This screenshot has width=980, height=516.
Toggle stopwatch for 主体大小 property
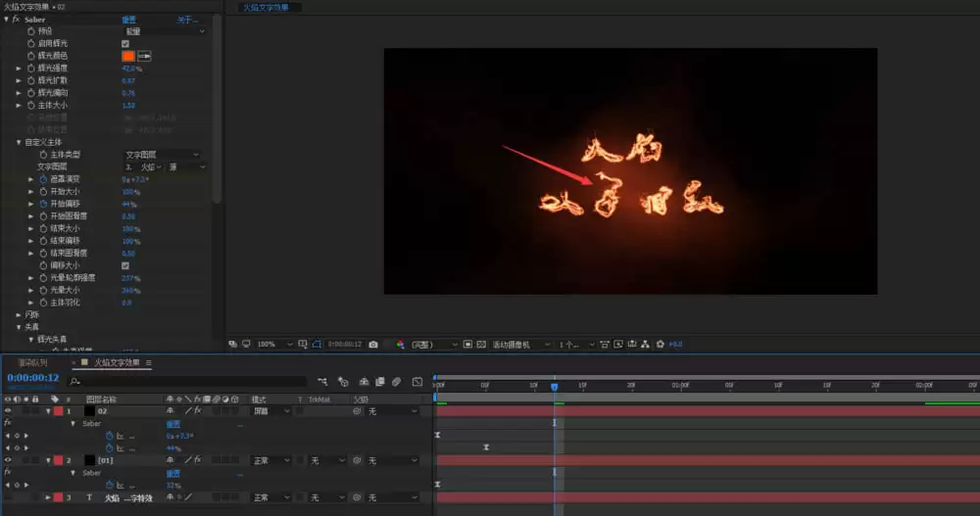pos(30,106)
